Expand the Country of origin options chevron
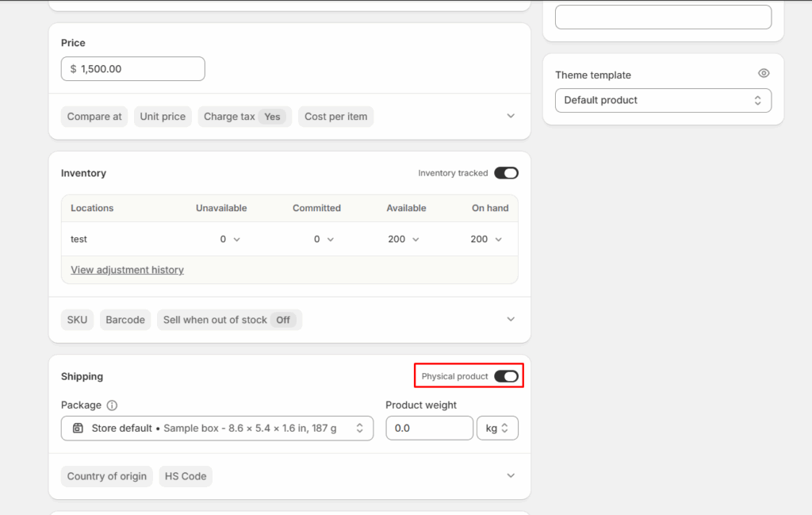The width and height of the screenshot is (812, 515). 511,475
